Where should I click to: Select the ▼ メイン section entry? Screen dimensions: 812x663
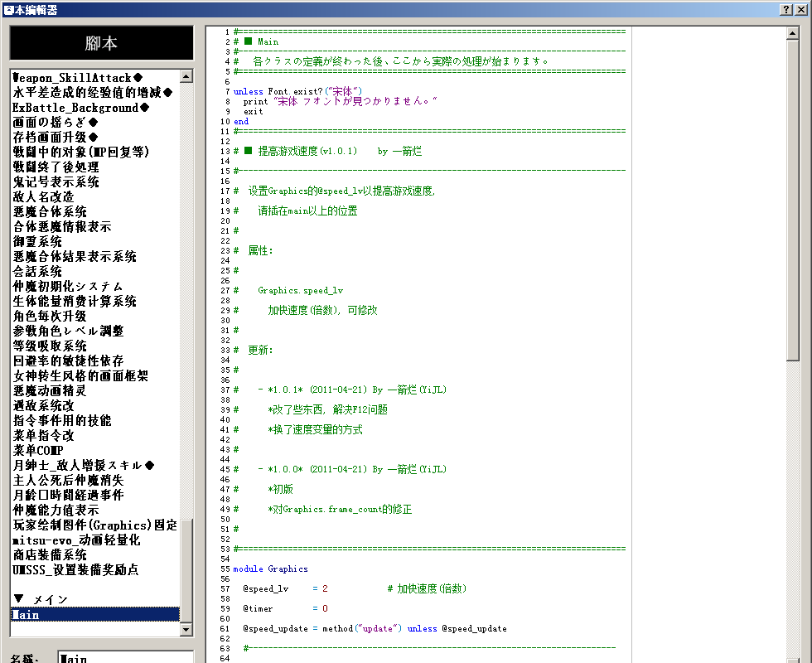point(95,600)
